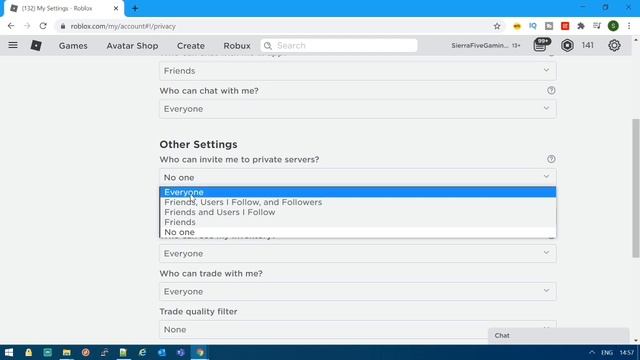Click the Robux hexagon icon
Viewport: 640px width, 360px height.
pos(567,45)
